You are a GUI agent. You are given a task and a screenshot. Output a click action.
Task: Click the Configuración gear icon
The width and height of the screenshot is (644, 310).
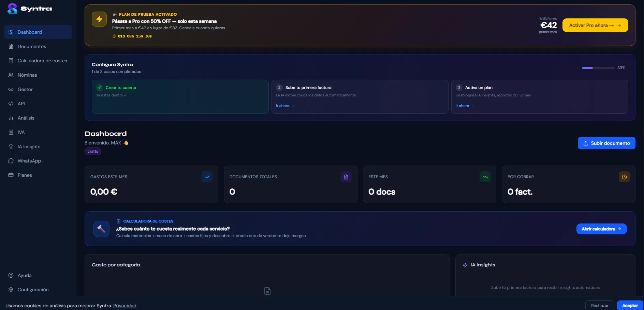click(11, 290)
